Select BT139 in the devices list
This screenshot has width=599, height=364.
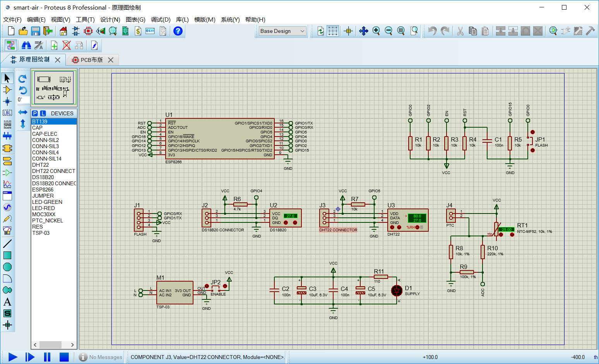(x=54, y=121)
